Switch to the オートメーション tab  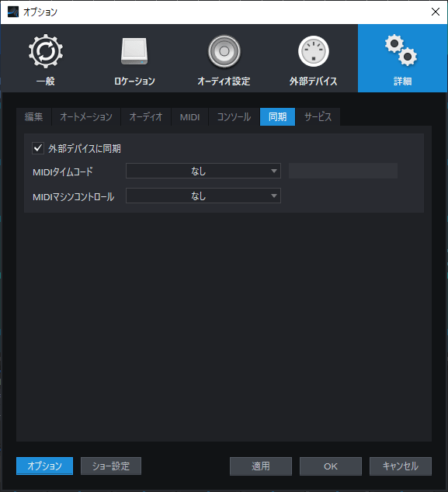86,116
